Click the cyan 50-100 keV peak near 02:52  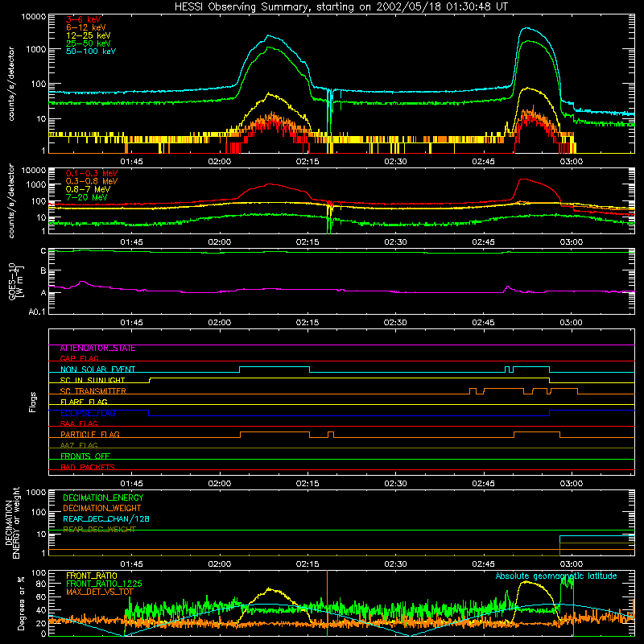click(526, 28)
